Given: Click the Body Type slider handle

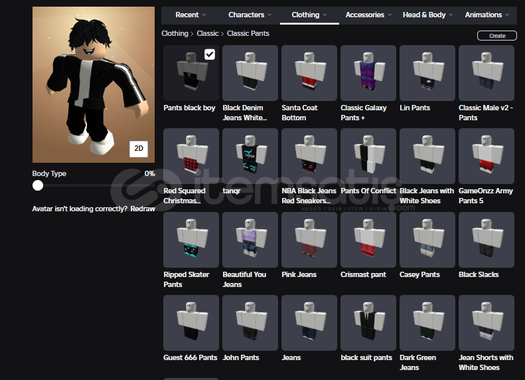Looking at the screenshot, I should [x=38, y=185].
